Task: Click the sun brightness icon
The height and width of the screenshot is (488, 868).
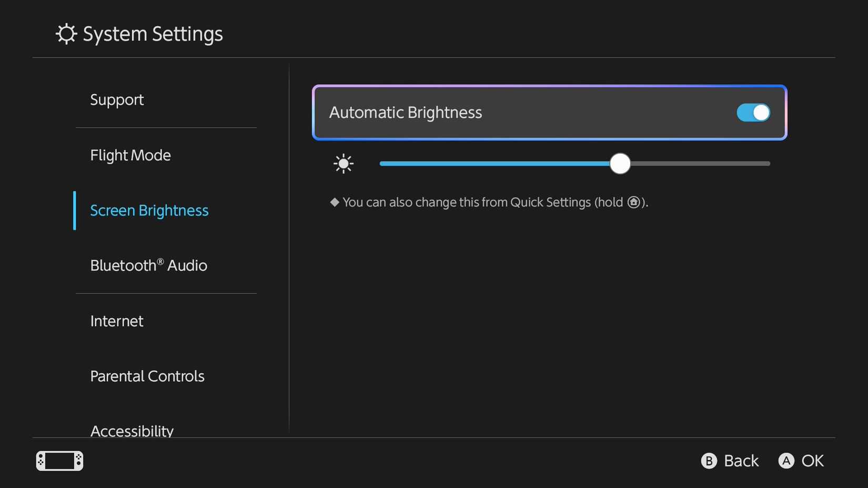Action: (x=343, y=164)
